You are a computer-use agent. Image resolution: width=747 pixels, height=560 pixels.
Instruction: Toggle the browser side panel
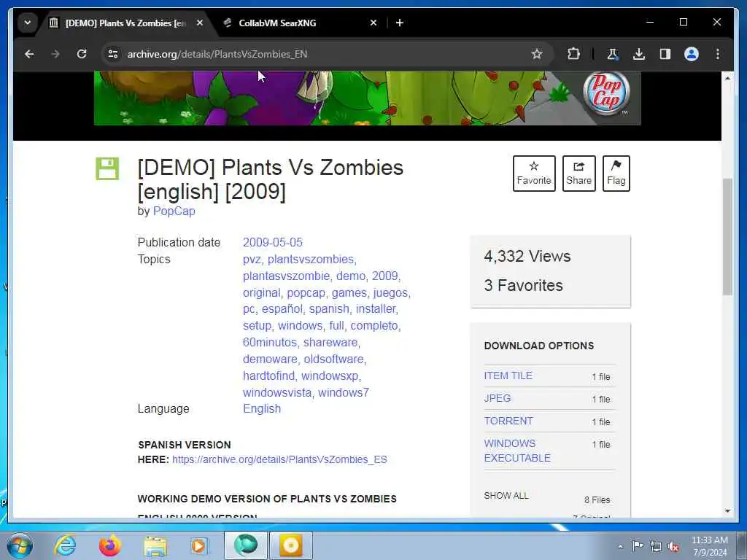[665, 54]
